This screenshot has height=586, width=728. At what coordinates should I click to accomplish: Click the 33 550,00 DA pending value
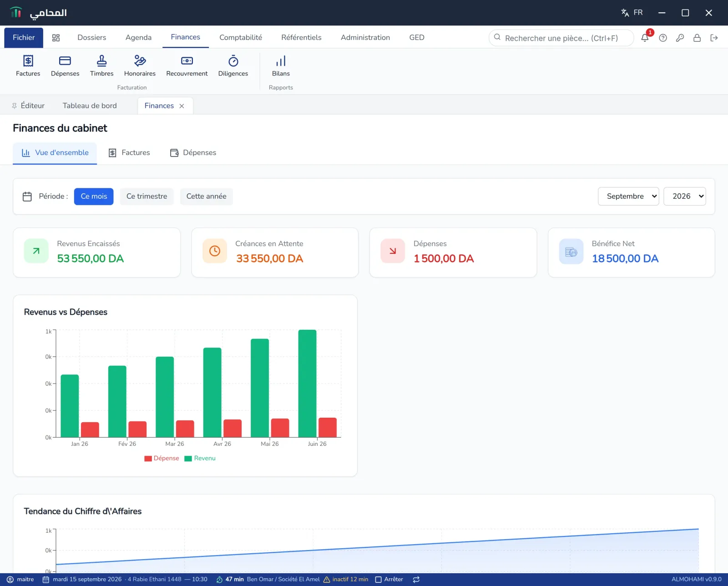269,259
